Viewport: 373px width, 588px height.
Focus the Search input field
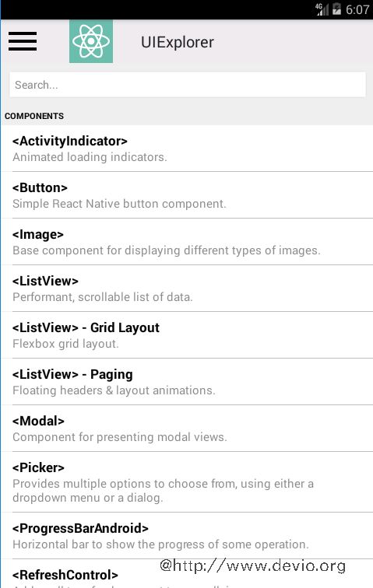click(x=188, y=85)
